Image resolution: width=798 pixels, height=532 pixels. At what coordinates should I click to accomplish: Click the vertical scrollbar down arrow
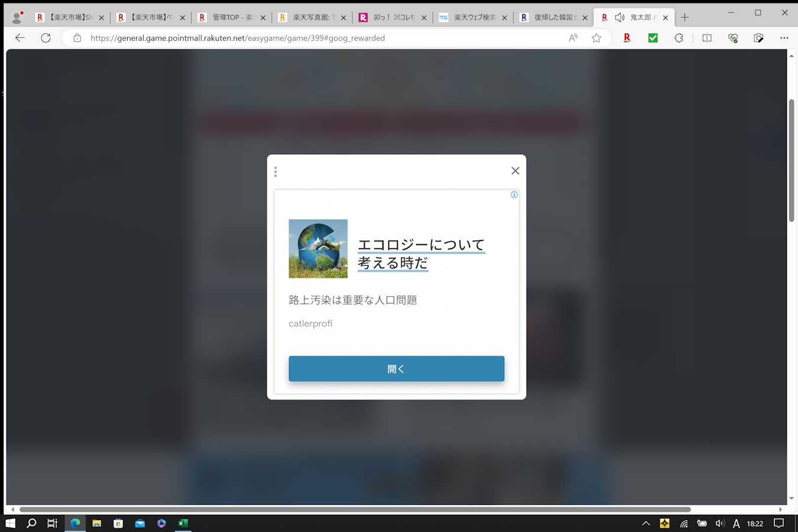click(x=791, y=499)
